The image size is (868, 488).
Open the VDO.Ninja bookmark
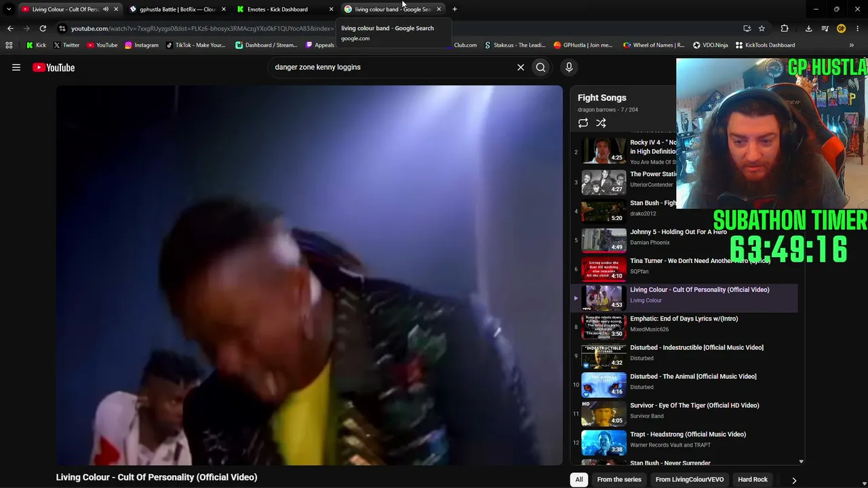(710, 45)
